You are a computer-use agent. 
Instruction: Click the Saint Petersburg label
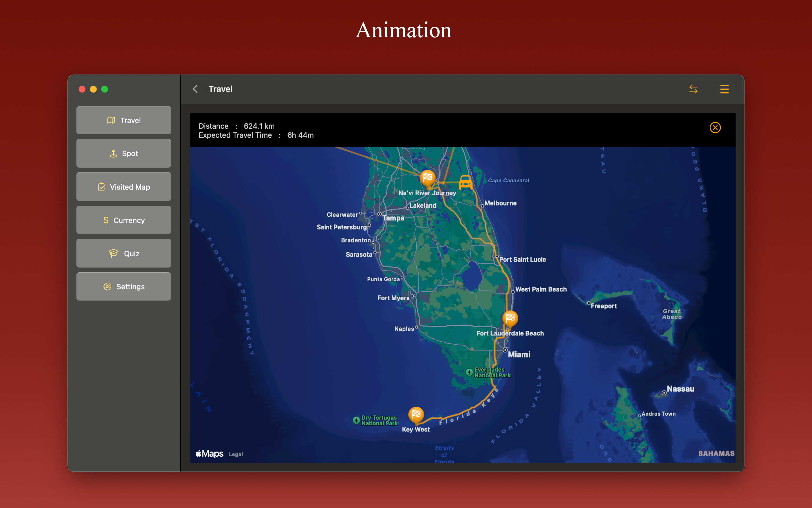click(x=342, y=227)
